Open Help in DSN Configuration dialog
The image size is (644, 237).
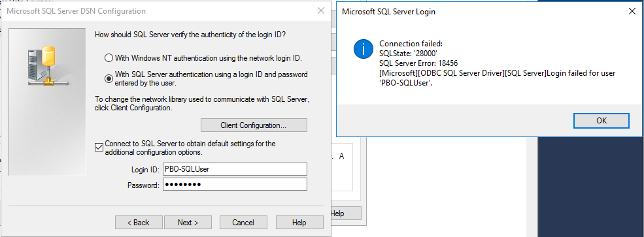click(299, 223)
